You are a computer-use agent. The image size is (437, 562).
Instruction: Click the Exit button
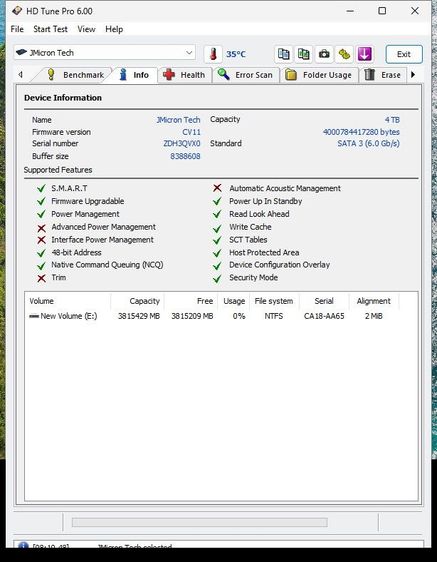404,54
